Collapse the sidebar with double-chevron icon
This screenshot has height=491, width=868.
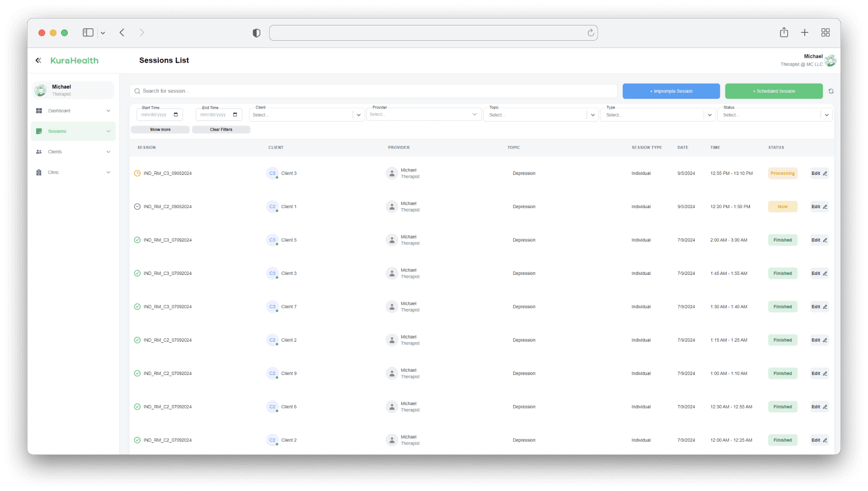[x=38, y=61]
